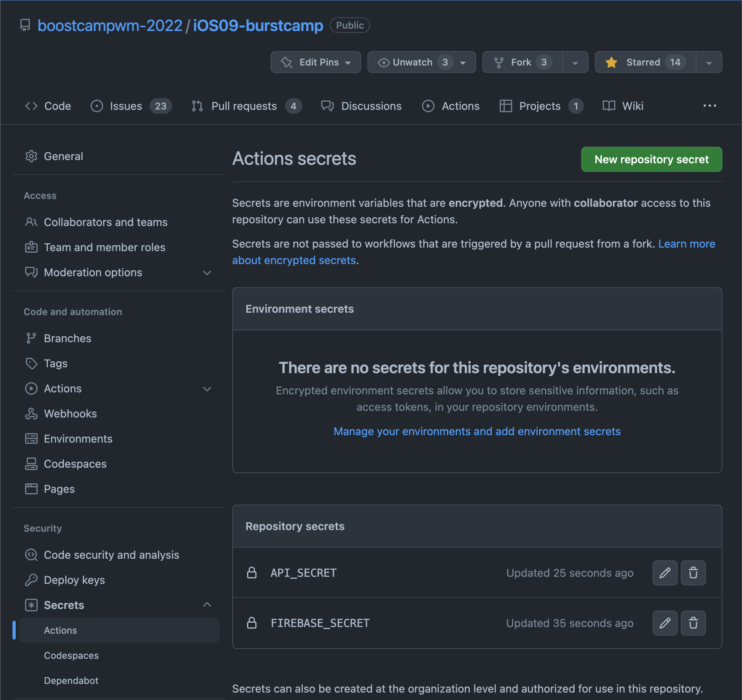The width and height of the screenshot is (742, 700).
Task: Select Actions under Secrets in sidebar
Action: 119,630
